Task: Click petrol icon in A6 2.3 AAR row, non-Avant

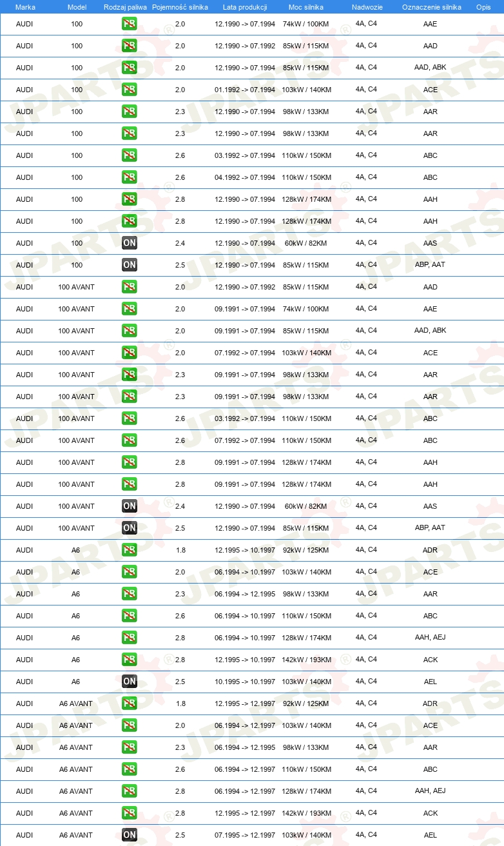Action: click(129, 594)
